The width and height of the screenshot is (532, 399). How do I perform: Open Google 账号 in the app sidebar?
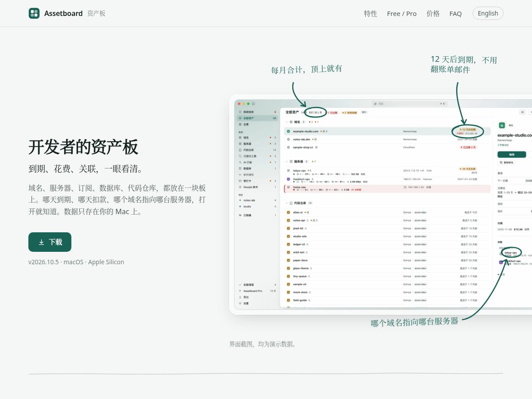point(257,187)
